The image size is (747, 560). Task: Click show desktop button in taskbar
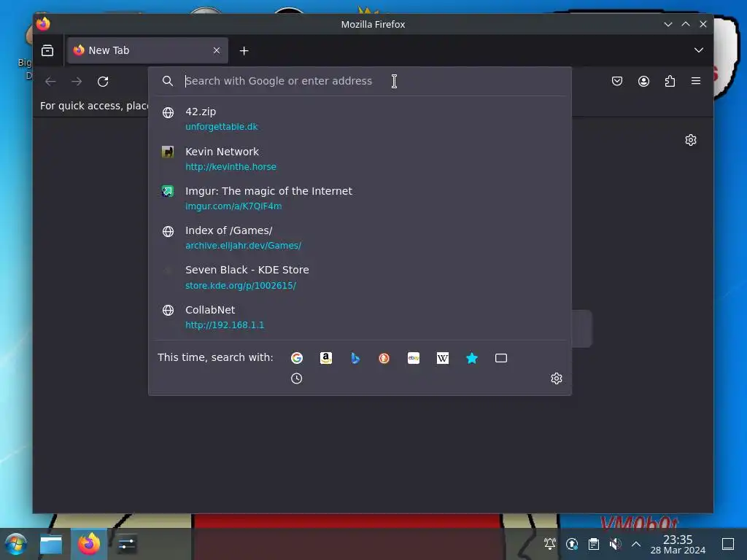click(x=728, y=544)
